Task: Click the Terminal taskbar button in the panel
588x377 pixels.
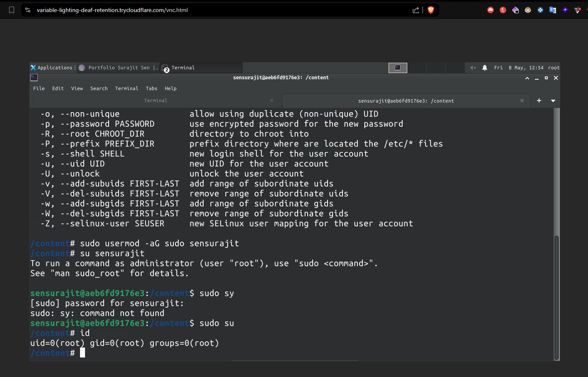Action: (201, 68)
